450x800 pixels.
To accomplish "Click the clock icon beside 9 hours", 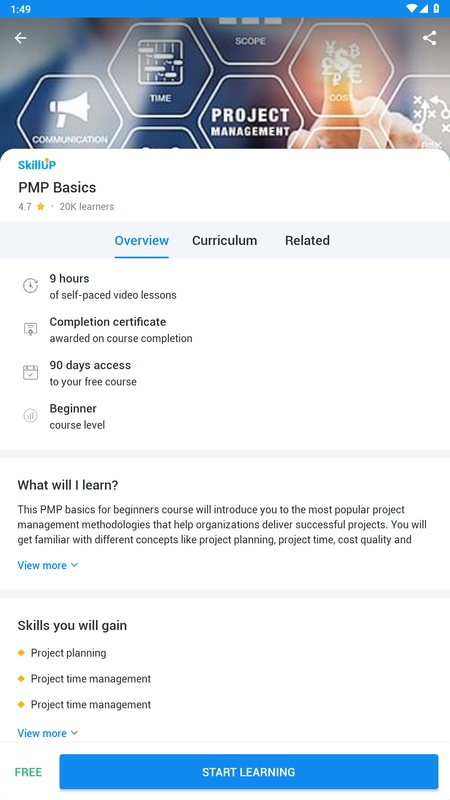I will tap(31, 286).
